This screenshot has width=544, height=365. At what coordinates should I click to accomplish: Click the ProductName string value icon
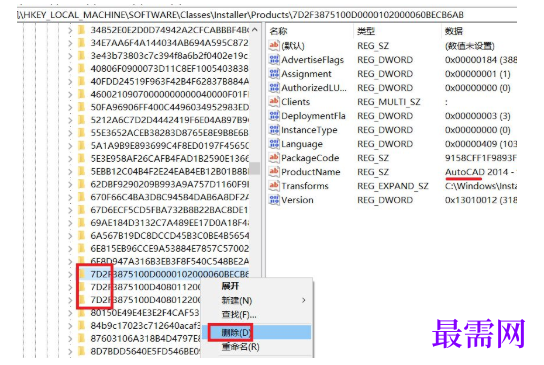[274, 172]
